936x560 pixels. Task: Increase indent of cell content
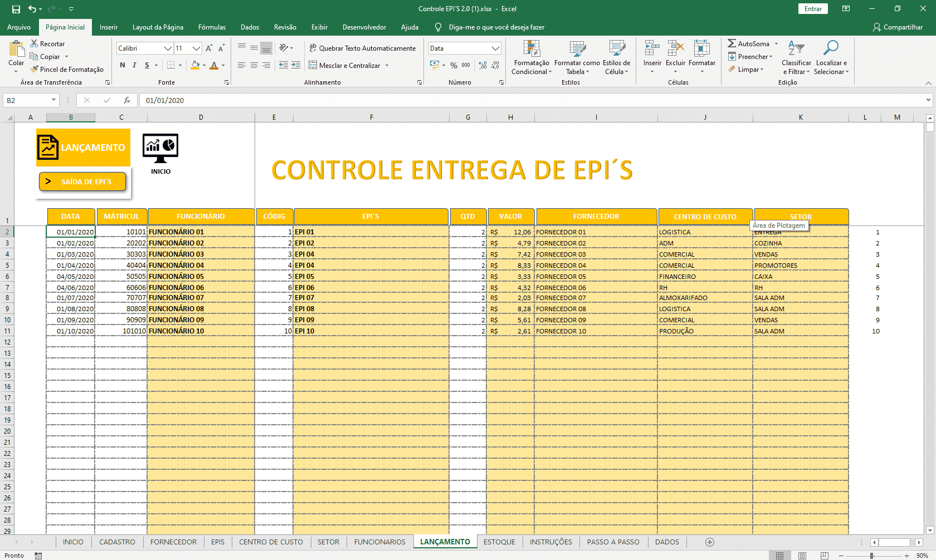(x=296, y=65)
